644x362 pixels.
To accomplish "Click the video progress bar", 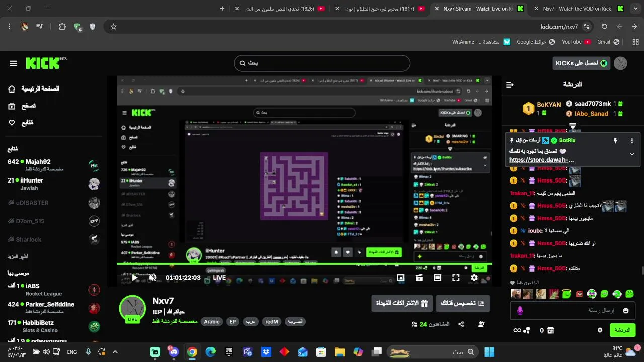I will click(304, 264).
